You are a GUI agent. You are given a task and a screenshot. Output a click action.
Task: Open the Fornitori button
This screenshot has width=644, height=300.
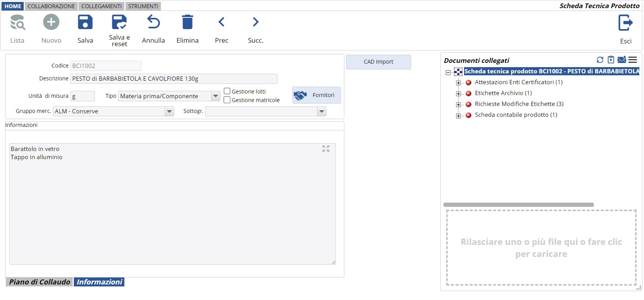click(316, 95)
